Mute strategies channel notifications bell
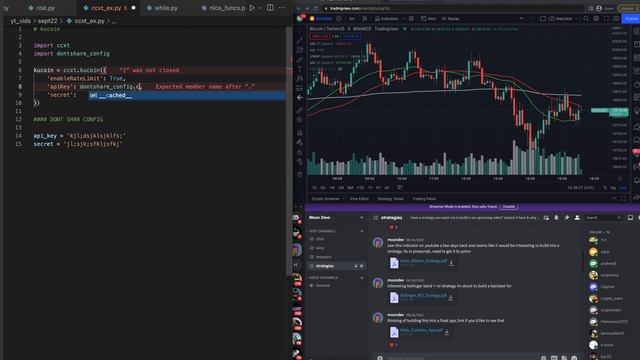This screenshot has width=640, height=360. coord(556,218)
